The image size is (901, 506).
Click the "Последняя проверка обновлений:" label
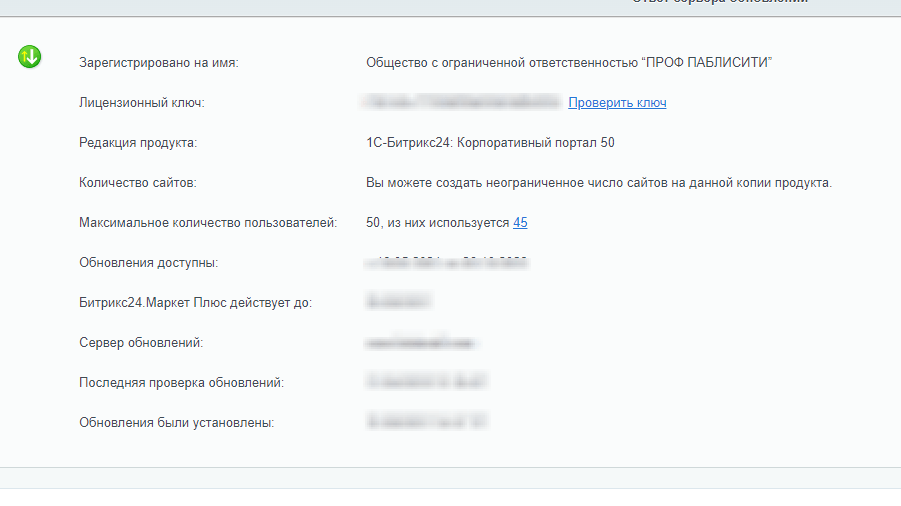[x=182, y=383]
